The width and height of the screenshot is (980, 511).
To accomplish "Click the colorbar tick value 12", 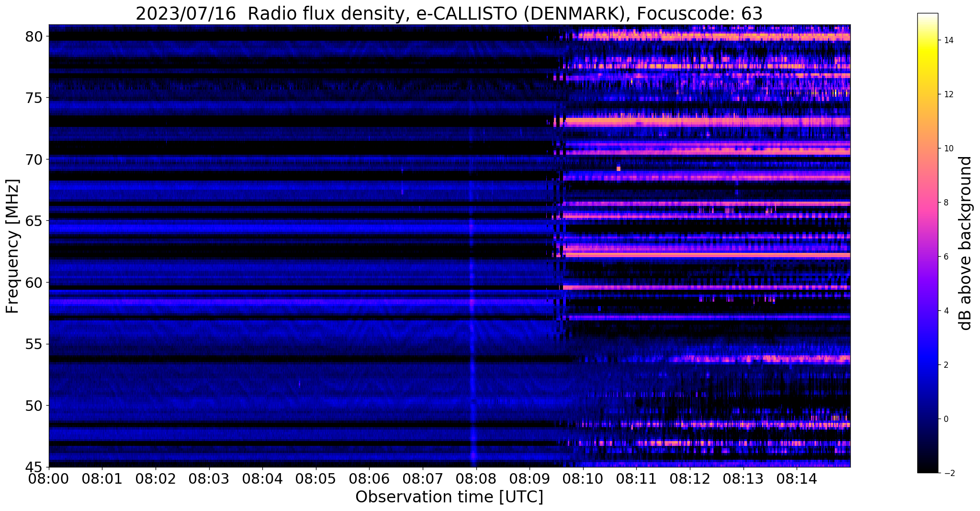I will click(948, 94).
